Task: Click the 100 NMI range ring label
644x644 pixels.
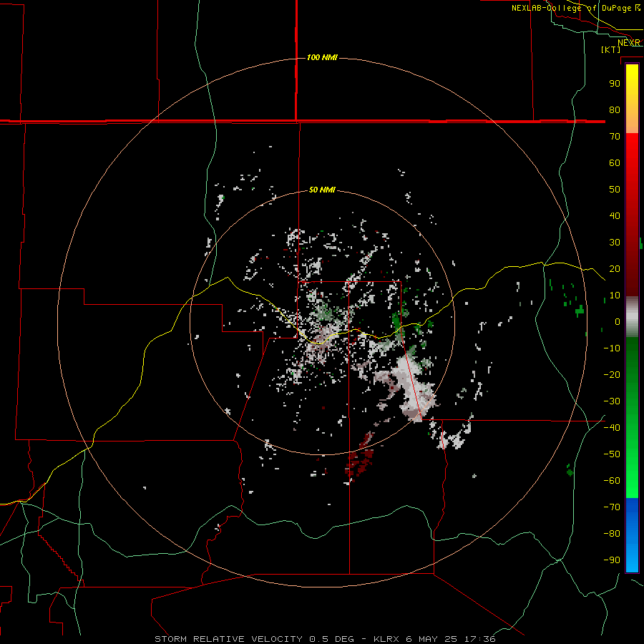Action: (322, 57)
